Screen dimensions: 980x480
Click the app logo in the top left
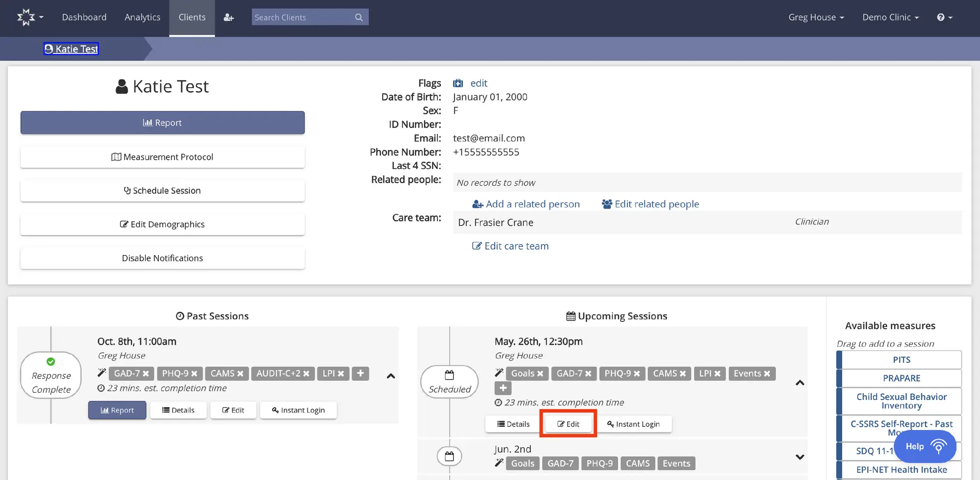click(x=27, y=17)
